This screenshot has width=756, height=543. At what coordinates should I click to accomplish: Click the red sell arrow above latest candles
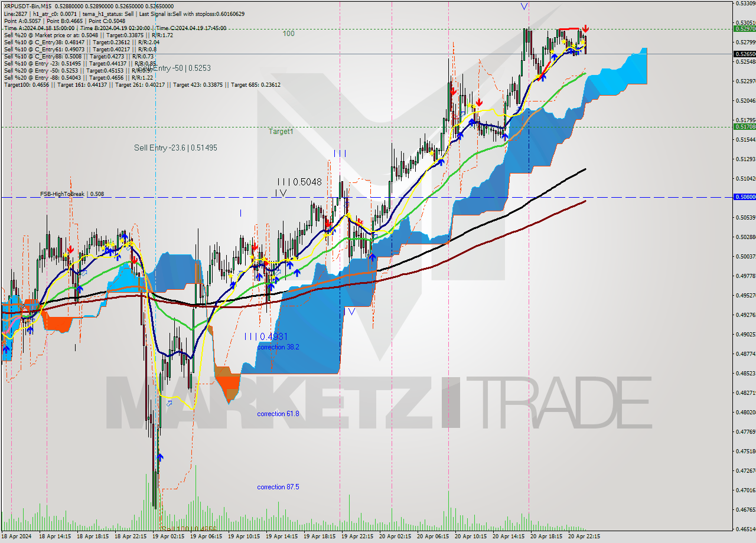(585, 28)
